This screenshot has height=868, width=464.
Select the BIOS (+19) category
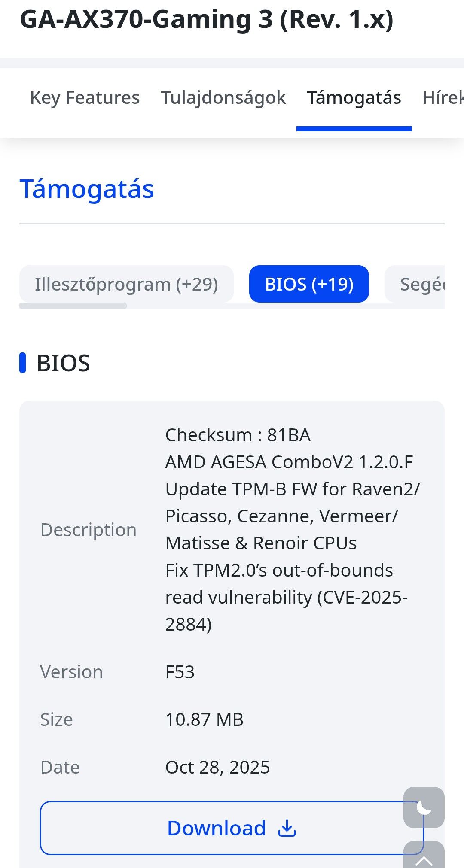point(309,284)
